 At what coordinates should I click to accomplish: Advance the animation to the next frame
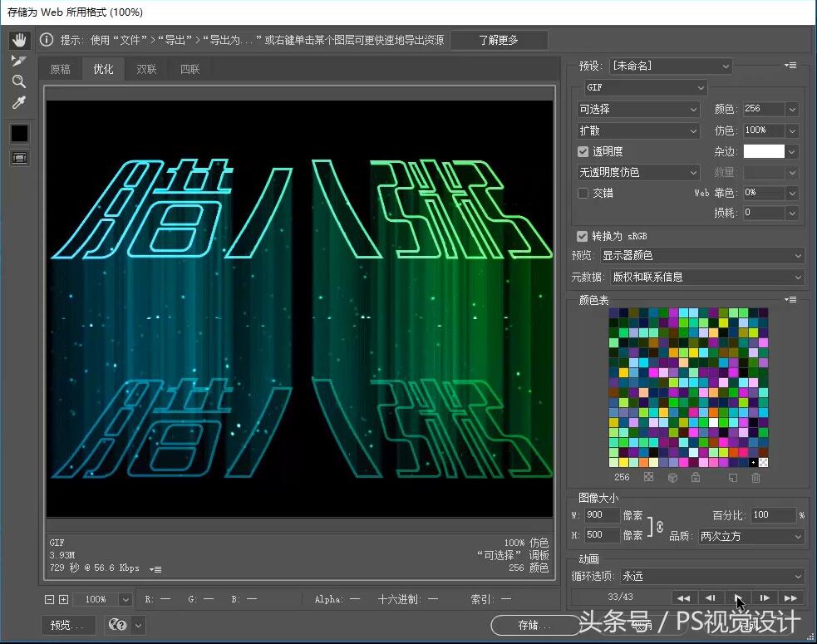(765, 597)
